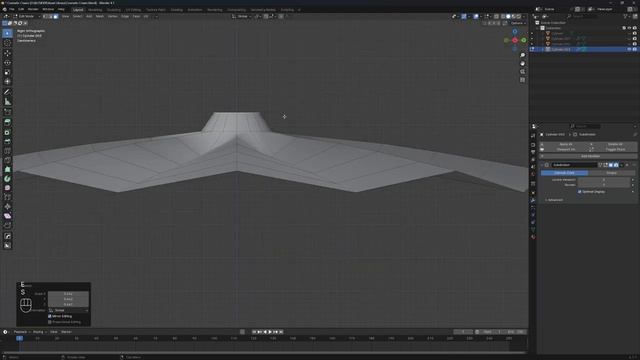Toggle Optimal Display checkbox

click(580, 191)
